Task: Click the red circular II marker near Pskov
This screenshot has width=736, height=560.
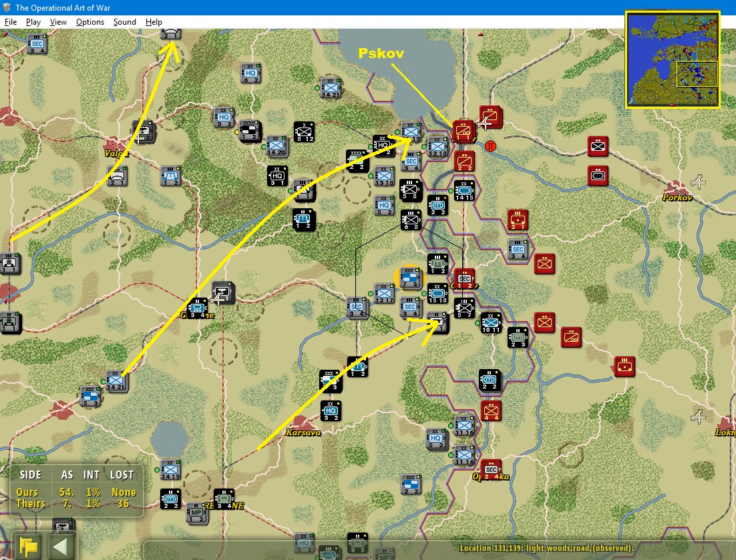Action: coord(490,146)
